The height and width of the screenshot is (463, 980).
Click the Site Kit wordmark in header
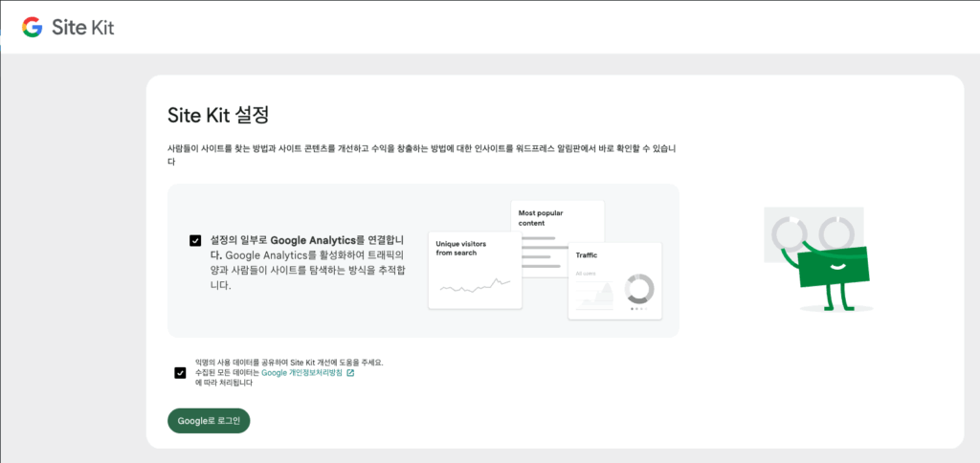click(x=83, y=27)
